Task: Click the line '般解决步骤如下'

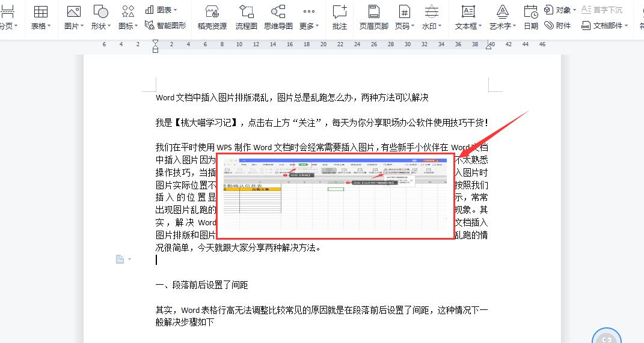Action: tap(185, 322)
